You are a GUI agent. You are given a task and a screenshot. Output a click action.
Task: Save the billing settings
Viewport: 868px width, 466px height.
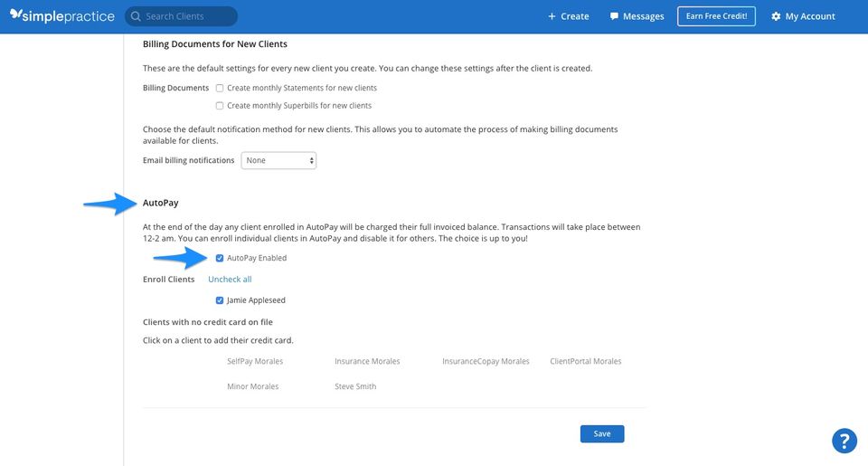[602, 434]
